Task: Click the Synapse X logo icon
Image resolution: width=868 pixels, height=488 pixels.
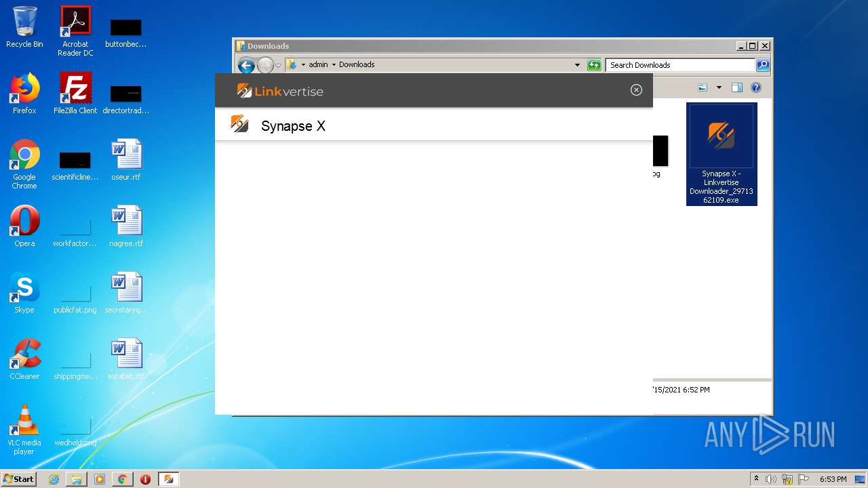Action: pos(239,124)
